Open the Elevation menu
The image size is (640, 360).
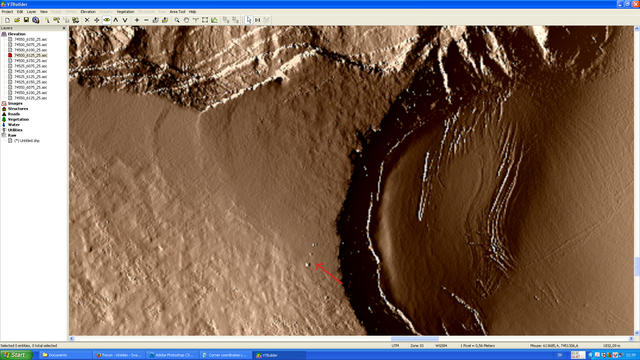tap(88, 12)
